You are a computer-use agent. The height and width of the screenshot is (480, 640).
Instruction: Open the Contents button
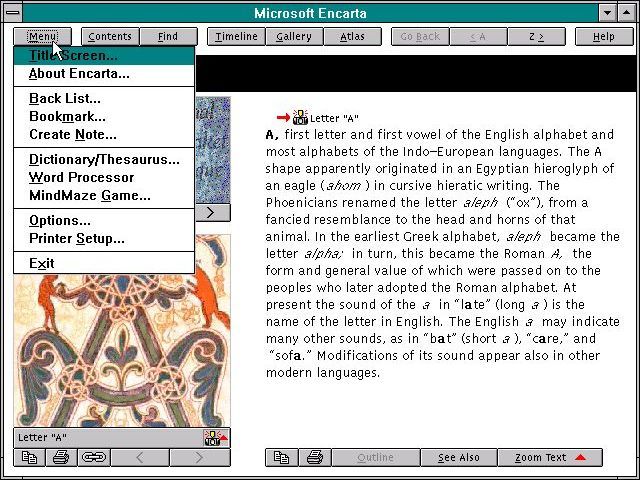(x=110, y=36)
